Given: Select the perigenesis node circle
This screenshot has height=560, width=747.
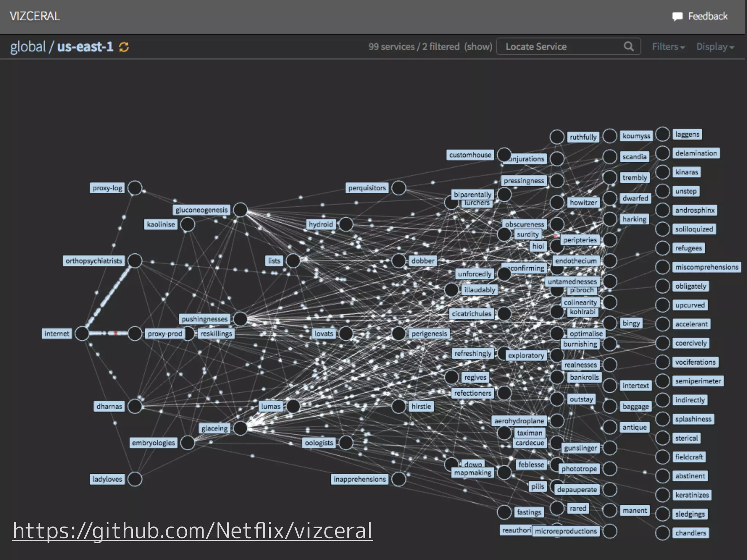Looking at the screenshot, I should tap(399, 333).
